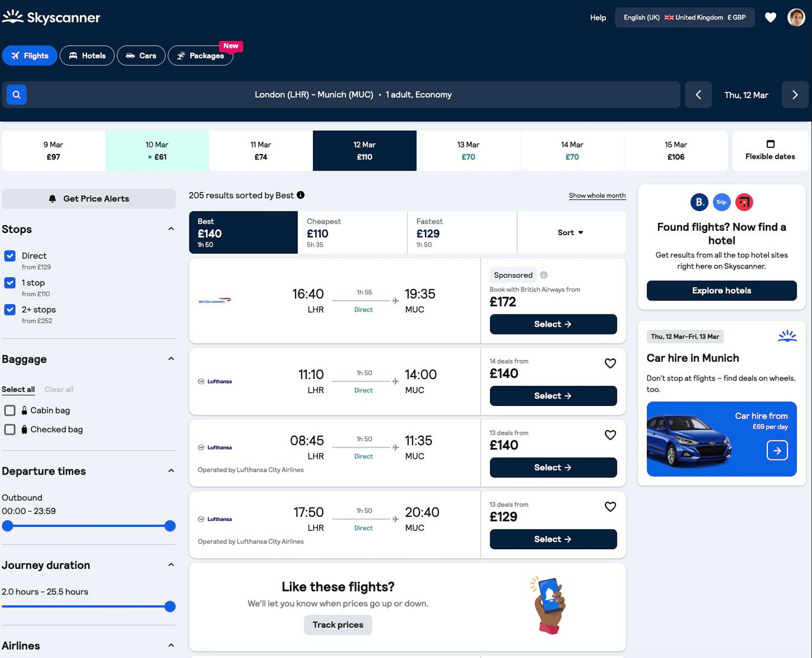
Task: Collapse the Stops section
Action: (171, 229)
